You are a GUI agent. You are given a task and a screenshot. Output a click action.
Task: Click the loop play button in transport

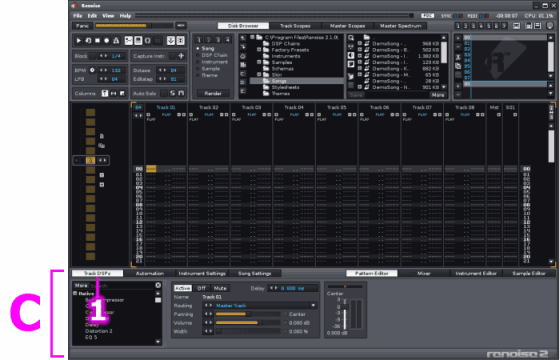pos(88,41)
